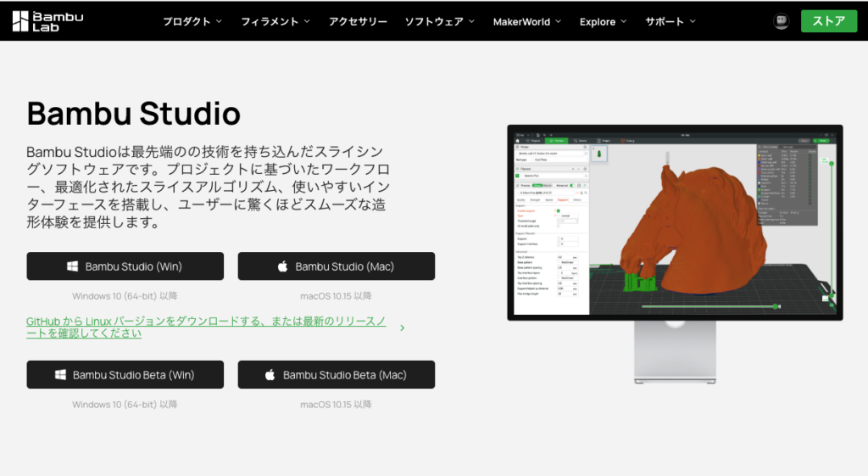This screenshot has height=476, width=868.
Task: Click the Apple icon on Bambu Studio Beta (Mac)
Action: [271, 375]
